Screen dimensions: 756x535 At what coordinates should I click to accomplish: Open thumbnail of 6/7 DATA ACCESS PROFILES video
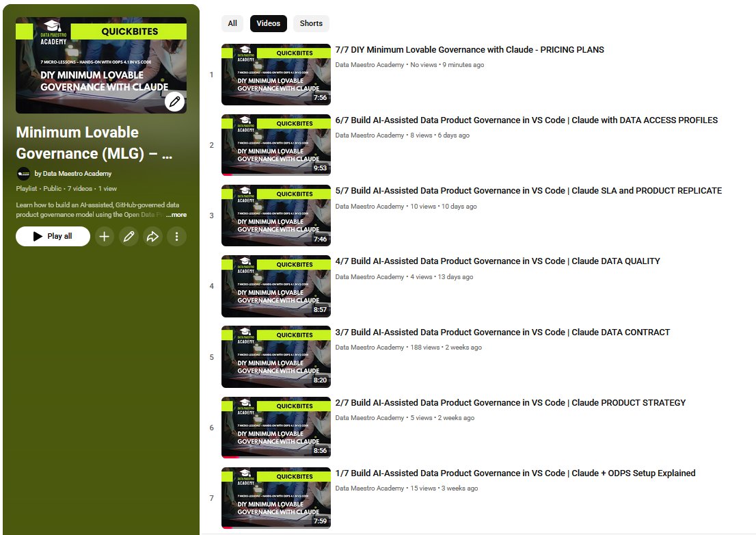coord(276,145)
